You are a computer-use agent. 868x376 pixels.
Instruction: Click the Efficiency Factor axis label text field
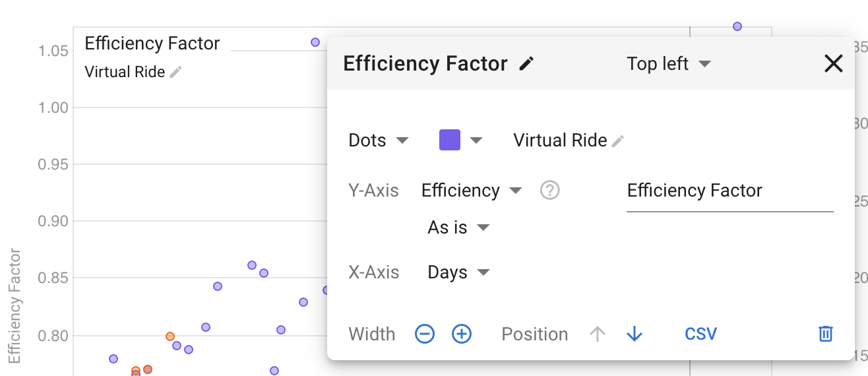pos(729,191)
